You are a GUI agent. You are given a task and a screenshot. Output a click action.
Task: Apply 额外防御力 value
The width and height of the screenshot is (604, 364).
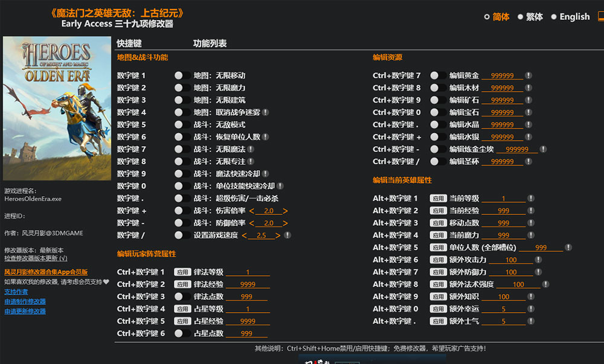tap(438, 272)
